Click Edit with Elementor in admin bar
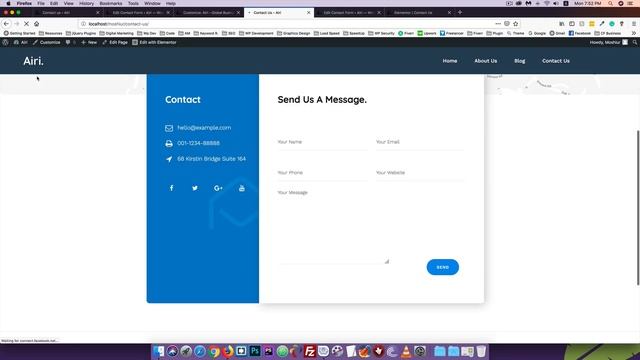The image size is (640, 360). point(154,42)
